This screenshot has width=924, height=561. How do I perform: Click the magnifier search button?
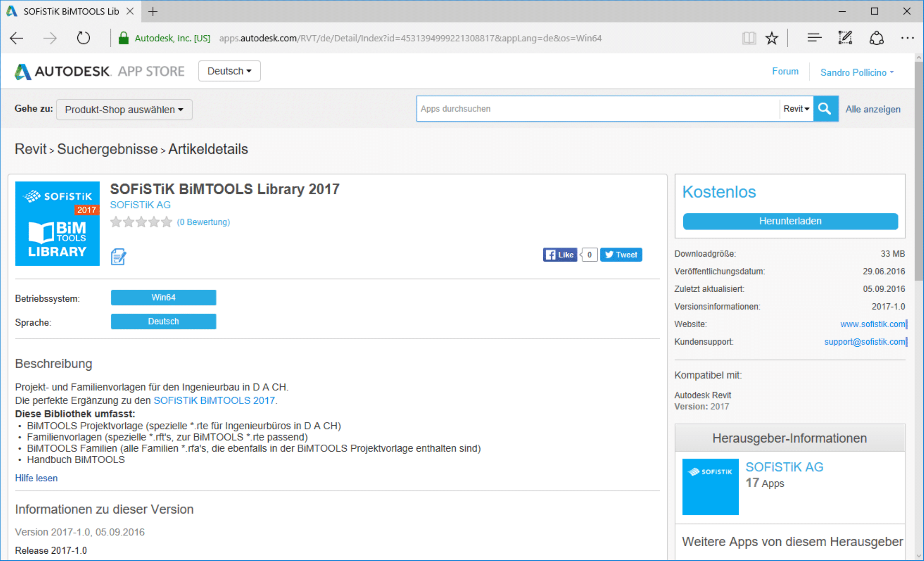[825, 109]
